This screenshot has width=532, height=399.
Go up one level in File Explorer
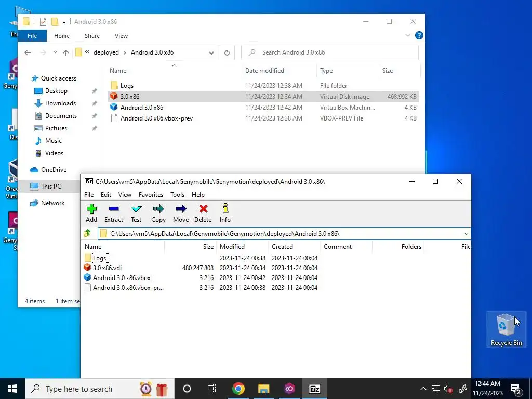[66, 52]
